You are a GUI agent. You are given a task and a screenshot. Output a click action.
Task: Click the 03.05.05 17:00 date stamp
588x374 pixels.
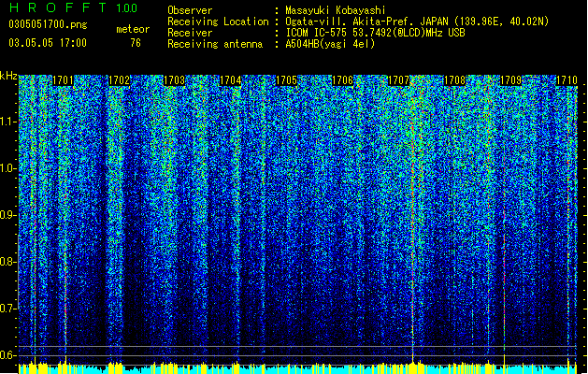48,43
